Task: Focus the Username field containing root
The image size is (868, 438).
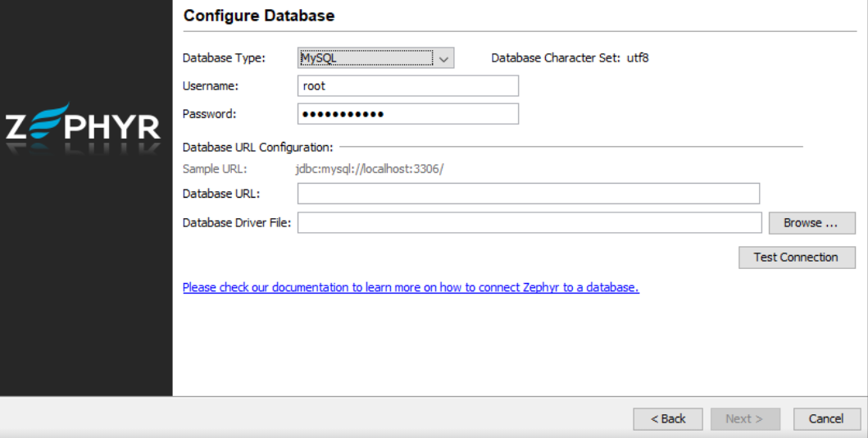Action: [x=407, y=86]
